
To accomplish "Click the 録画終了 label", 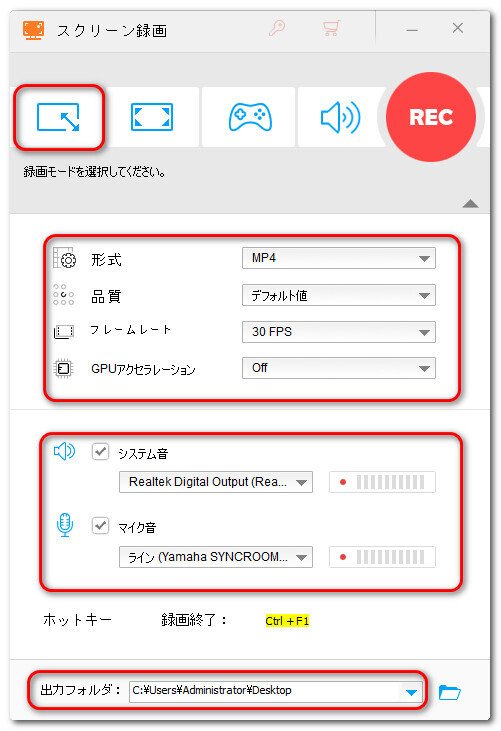I will [194, 620].
